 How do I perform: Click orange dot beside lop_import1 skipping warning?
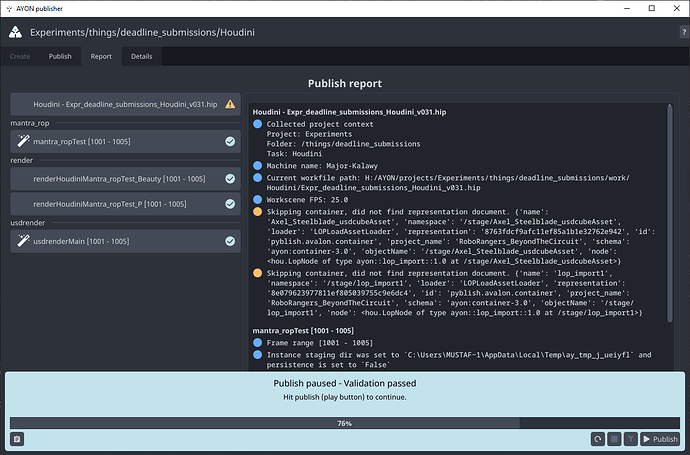(x=257, y=273)
